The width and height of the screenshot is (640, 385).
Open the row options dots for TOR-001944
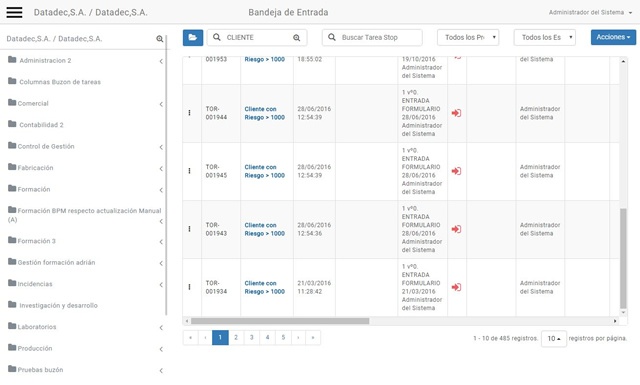point(189,113)
